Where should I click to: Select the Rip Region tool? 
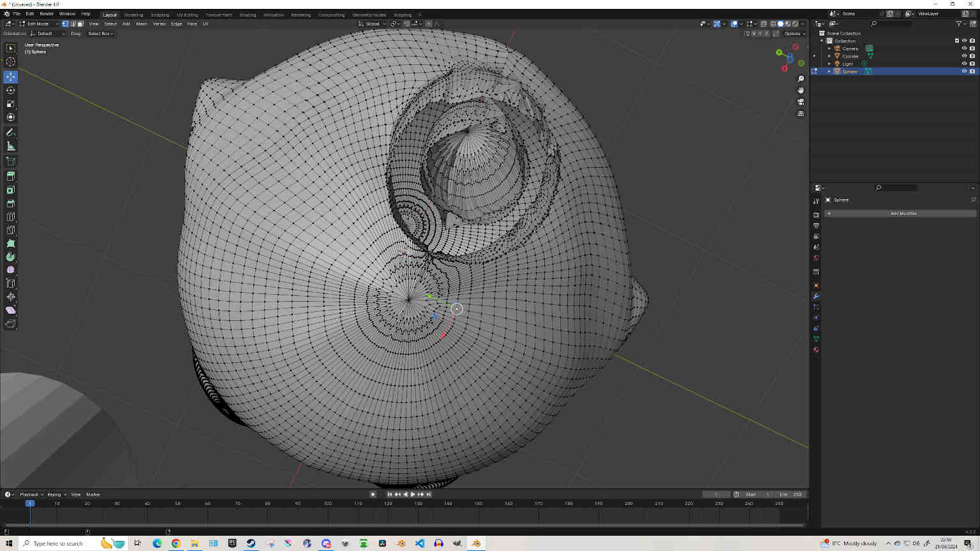tap(11, 324)
